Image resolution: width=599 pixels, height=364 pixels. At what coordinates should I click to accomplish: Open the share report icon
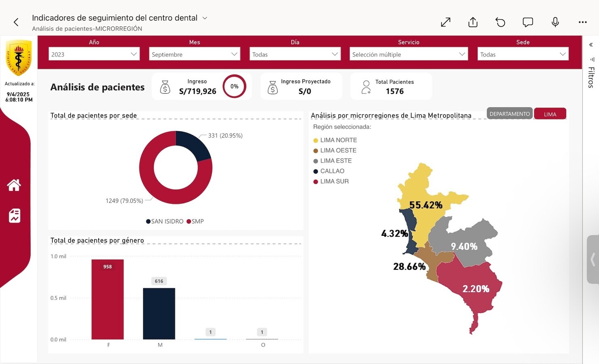pyautogui.click(x=473, y=22)
